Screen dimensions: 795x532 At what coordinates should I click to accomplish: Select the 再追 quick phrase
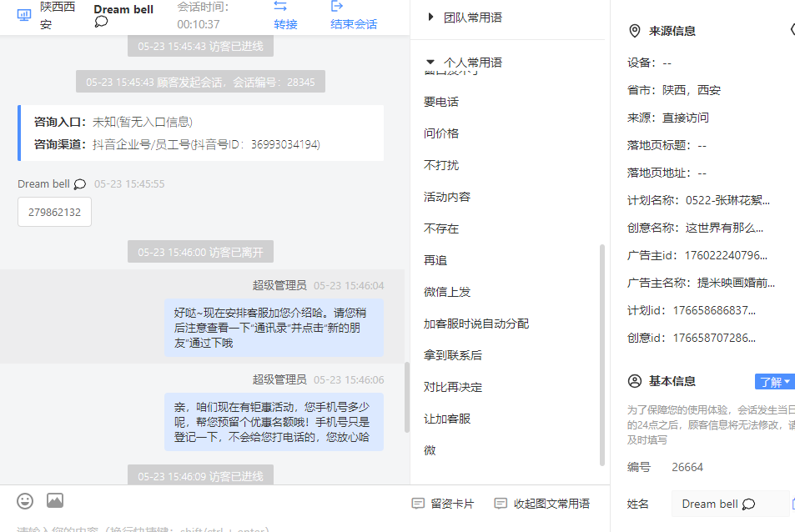435,260
